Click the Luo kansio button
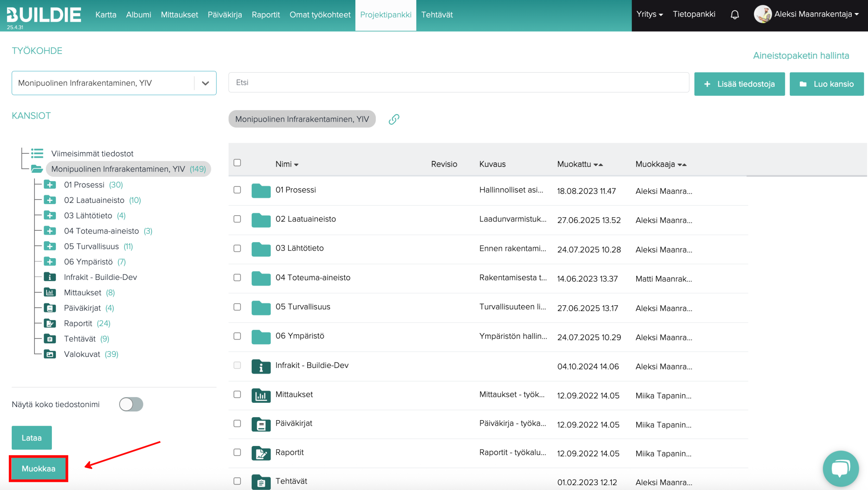 pyautogui.click(x=826, y=84)
